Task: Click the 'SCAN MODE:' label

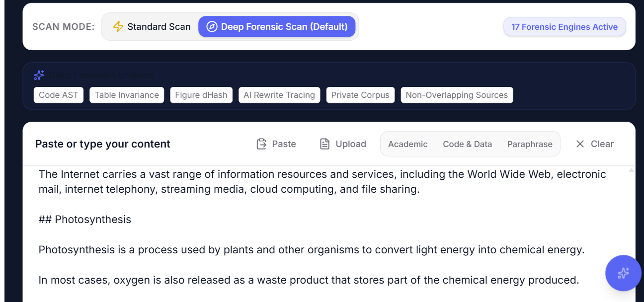Action: [x=64, y=27]
